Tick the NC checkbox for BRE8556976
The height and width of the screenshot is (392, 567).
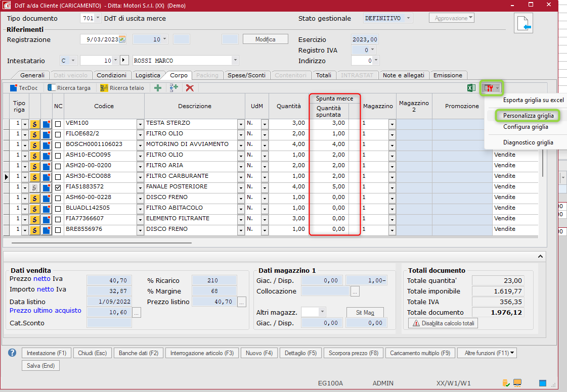coord(58,229)
